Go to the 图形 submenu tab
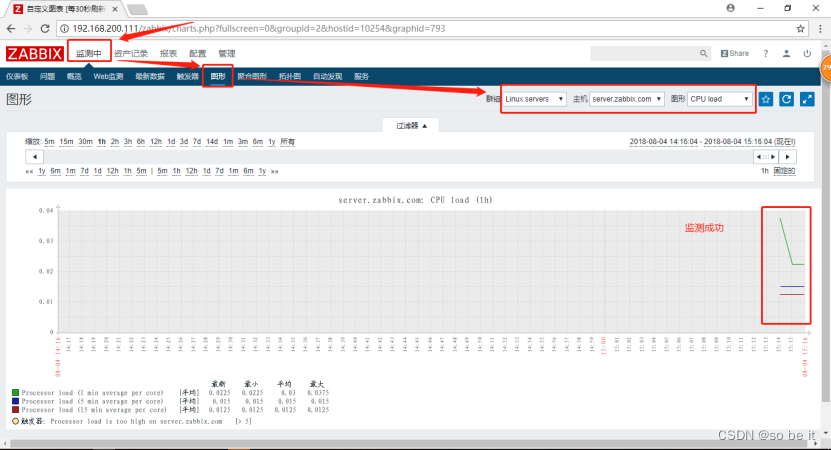 218,76
